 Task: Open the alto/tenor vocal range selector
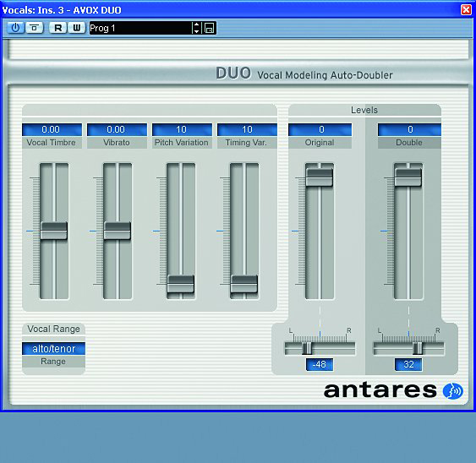click(53, 349)
